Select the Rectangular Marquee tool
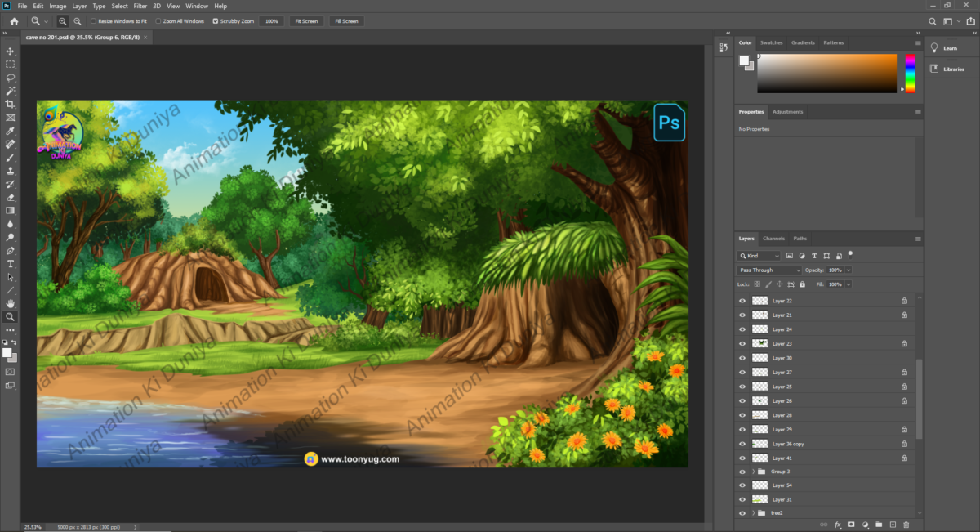 click(11, 64)
